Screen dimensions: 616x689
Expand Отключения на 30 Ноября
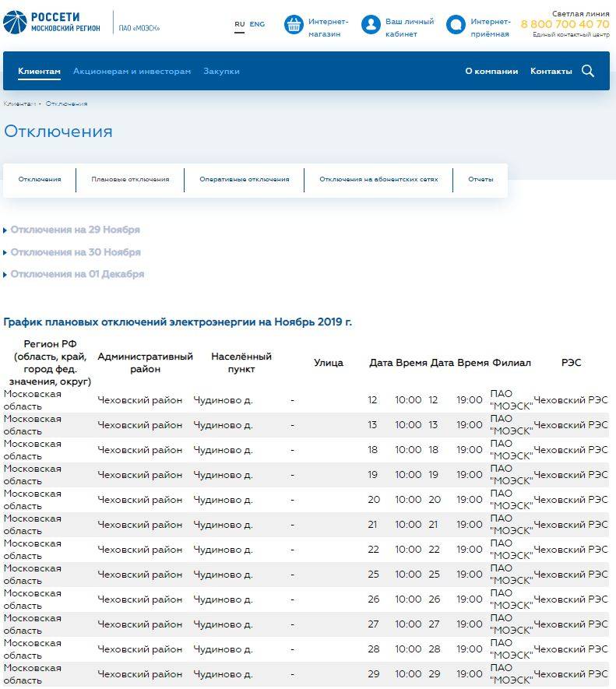pyautogui.click(x=76, y=252)
